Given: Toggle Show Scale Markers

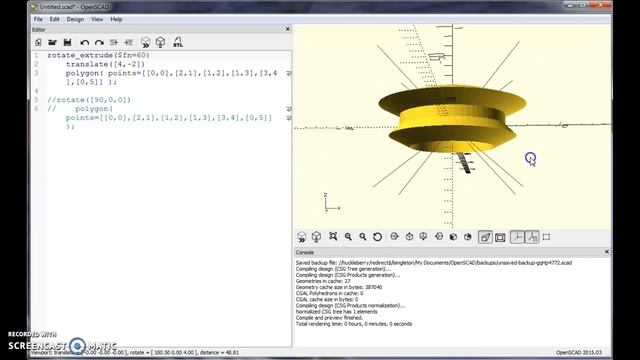Looking at the screenshot, I should click(x=532, y=237).
